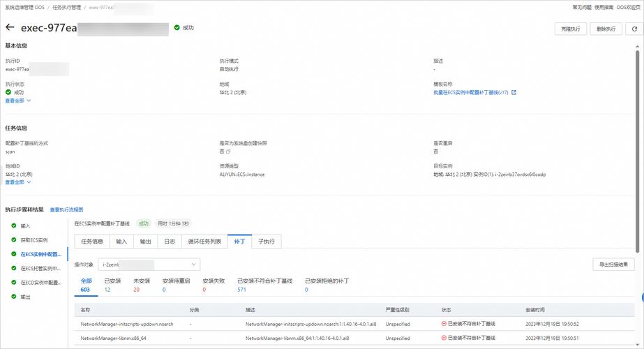Select the 输出 step in execution steps
The height and width of the screenshot is (349, 644).
pyautogui.click(x=25, y=297)
